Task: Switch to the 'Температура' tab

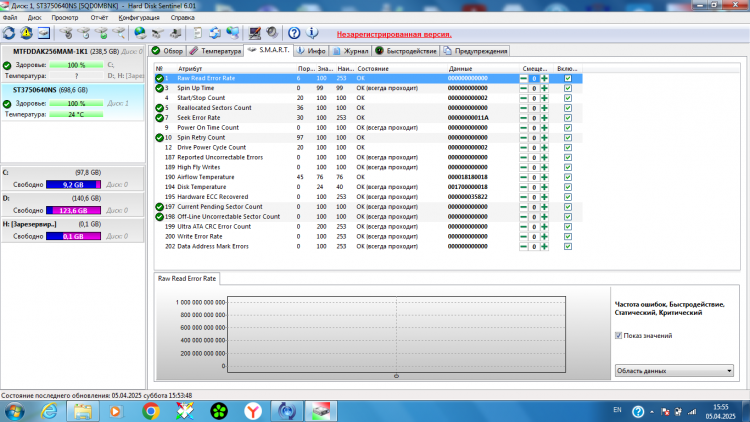Action: click(215, 51)
